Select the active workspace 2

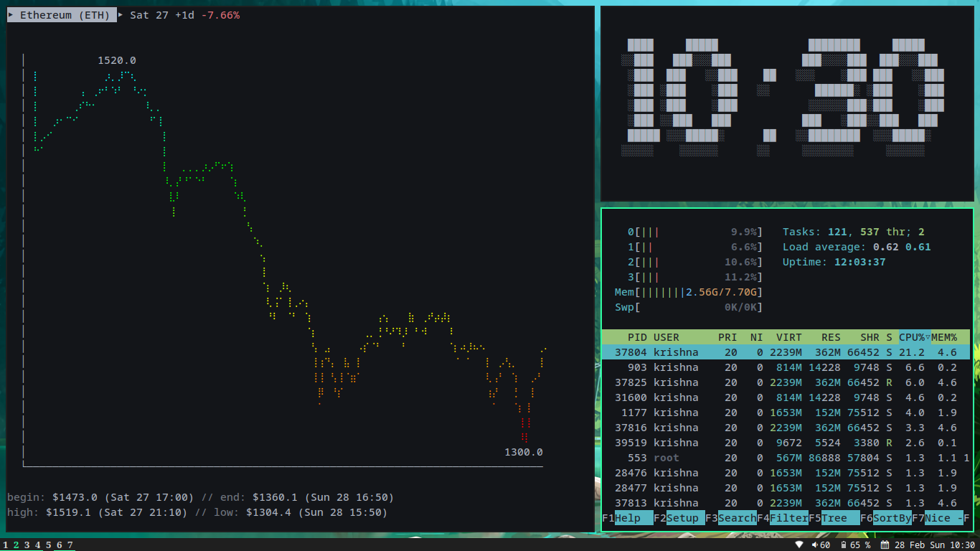[x=16, y=545]
